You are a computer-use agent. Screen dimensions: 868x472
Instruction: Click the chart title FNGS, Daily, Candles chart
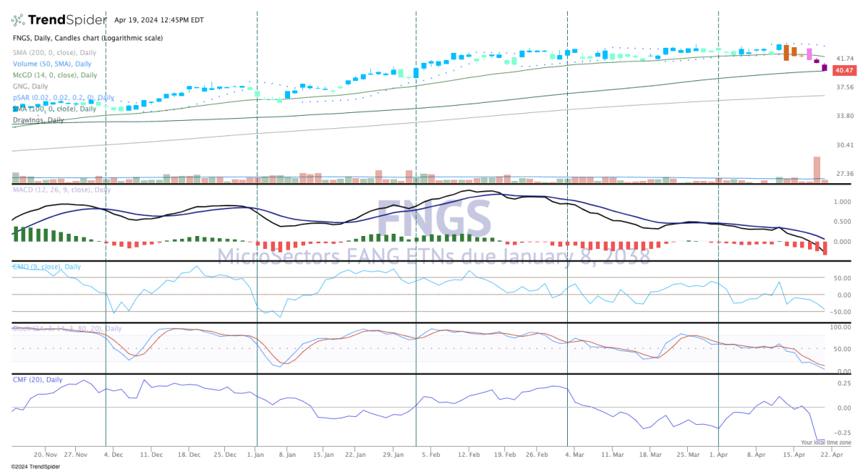tap(88, 38)
